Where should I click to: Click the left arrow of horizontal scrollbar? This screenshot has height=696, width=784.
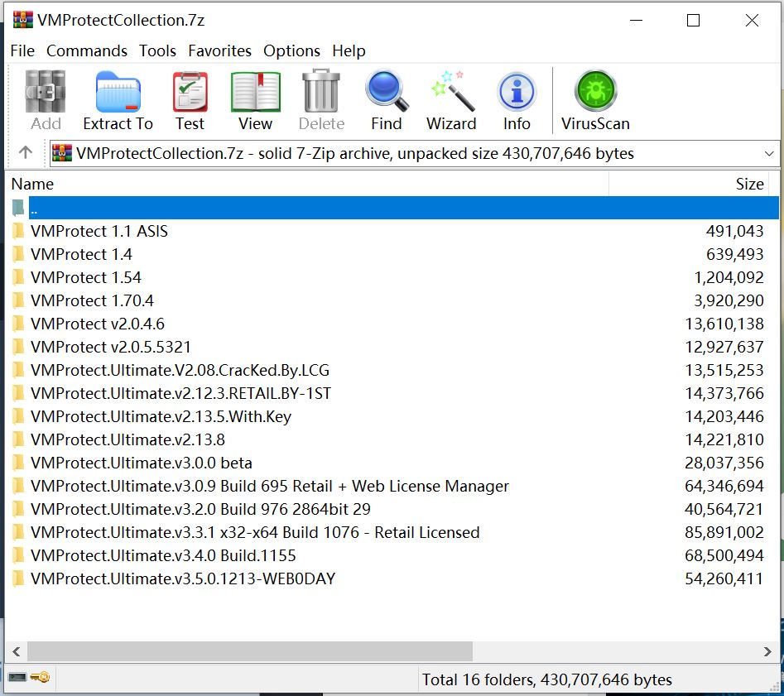pos(16,651)
